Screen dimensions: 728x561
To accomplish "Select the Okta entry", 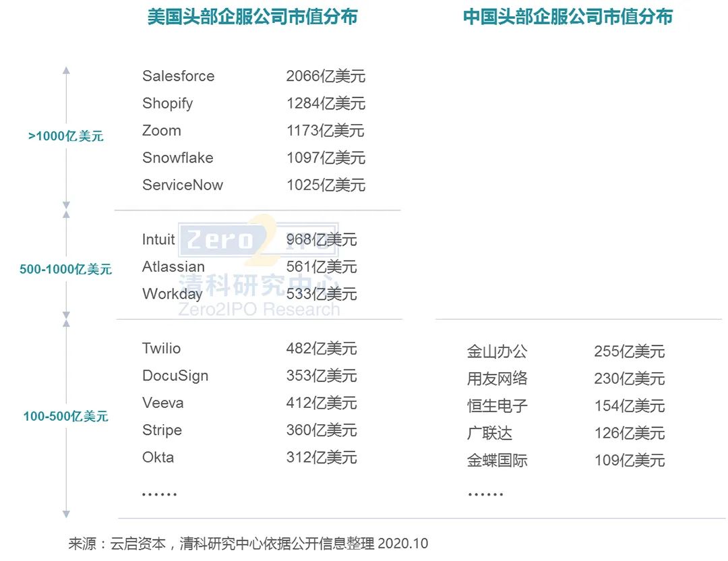I will tap(157, 457).
